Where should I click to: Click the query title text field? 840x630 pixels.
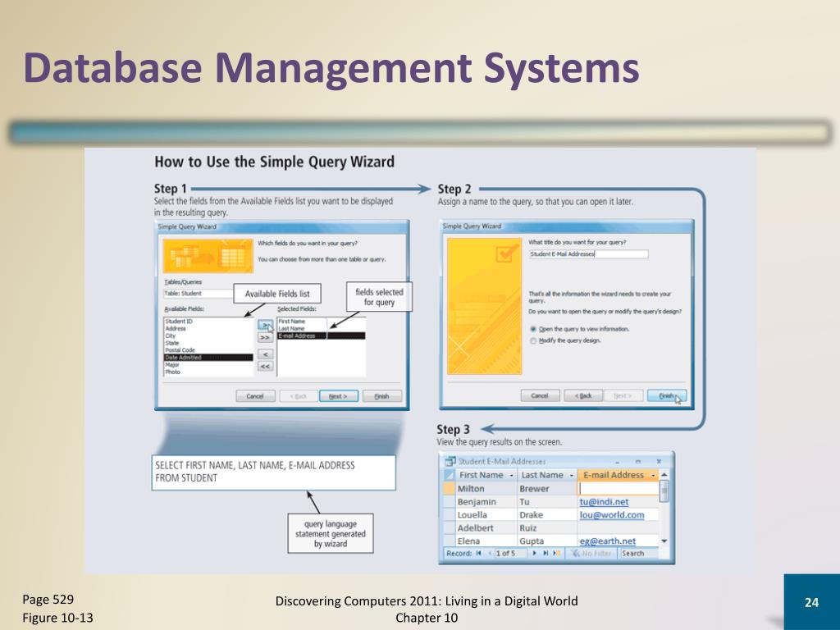pos(588,254)
